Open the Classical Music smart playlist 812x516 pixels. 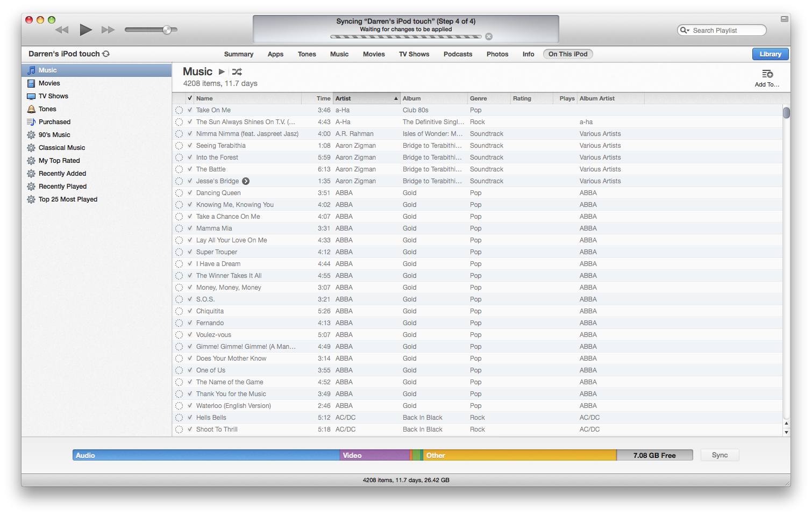97,148
